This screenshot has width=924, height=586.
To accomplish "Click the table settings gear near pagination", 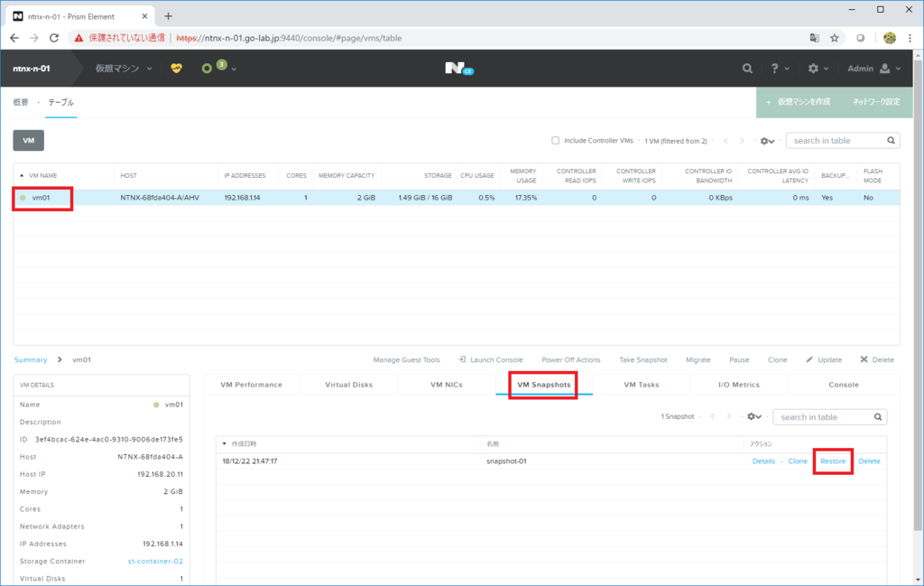I will point(765,141).
